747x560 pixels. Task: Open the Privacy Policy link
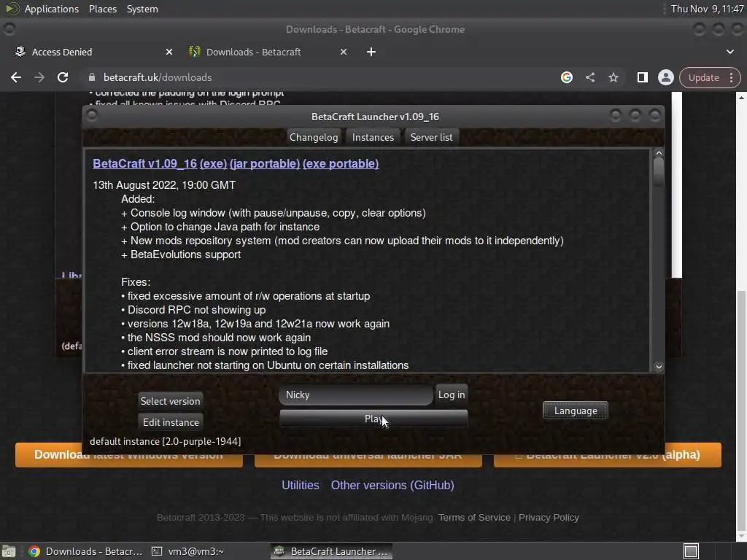[x=549, y=518]
